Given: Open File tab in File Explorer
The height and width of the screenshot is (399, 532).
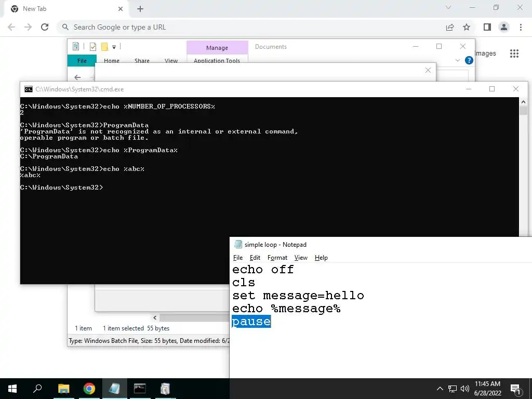Looking at the screenshot, I should 82,61.
